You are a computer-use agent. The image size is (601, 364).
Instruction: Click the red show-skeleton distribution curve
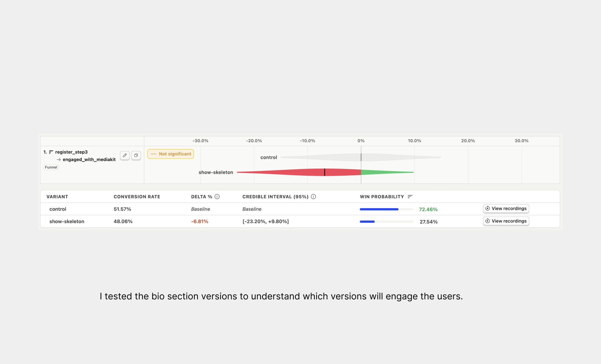[324, 172]
